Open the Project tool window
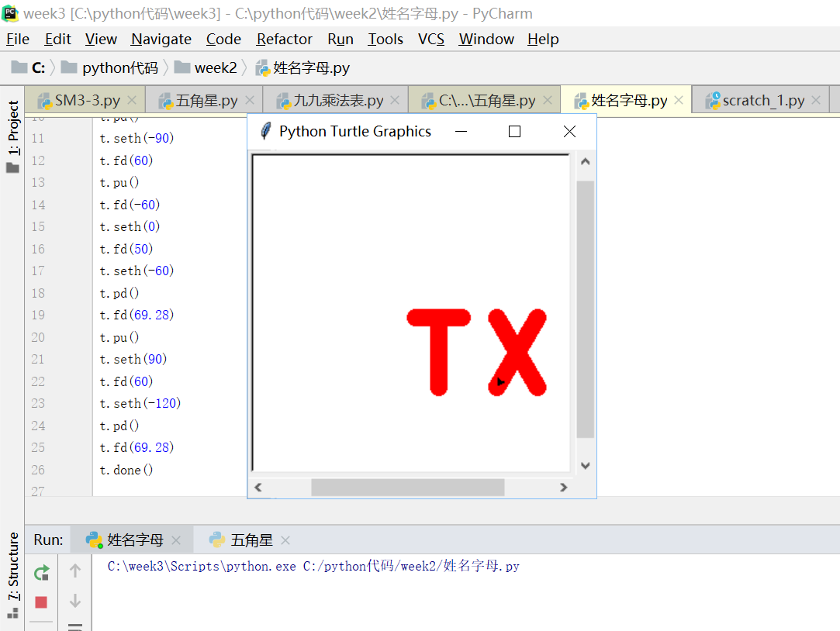Screen dimensions: 840x631 pyautogui.click(x=12, y=137)
